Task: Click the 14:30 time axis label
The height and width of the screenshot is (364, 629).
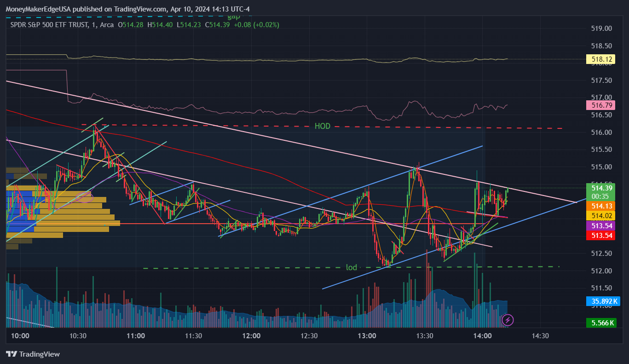Action: click(540, 336)
